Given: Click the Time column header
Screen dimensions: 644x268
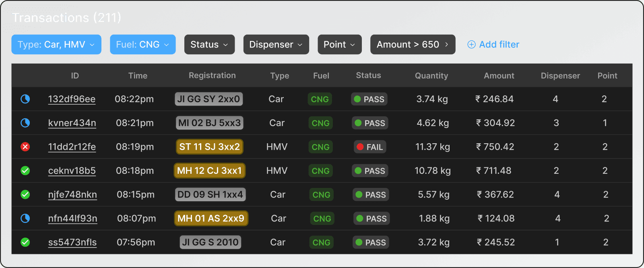Looking at the screenshot, I should [138, 76].
